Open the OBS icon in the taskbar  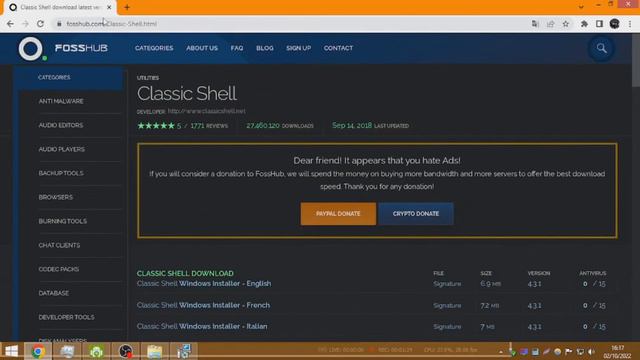tap(125, 351)
